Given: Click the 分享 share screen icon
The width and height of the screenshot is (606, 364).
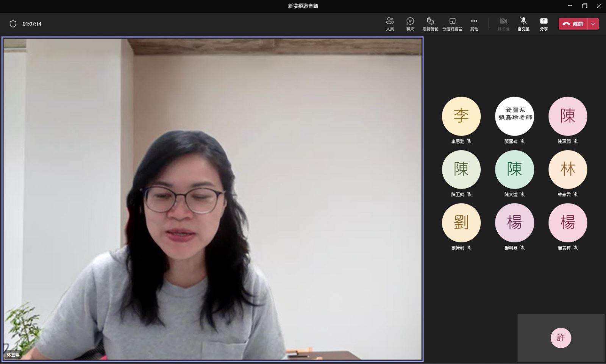Looking at the screenshot, I should pos(544,23).
